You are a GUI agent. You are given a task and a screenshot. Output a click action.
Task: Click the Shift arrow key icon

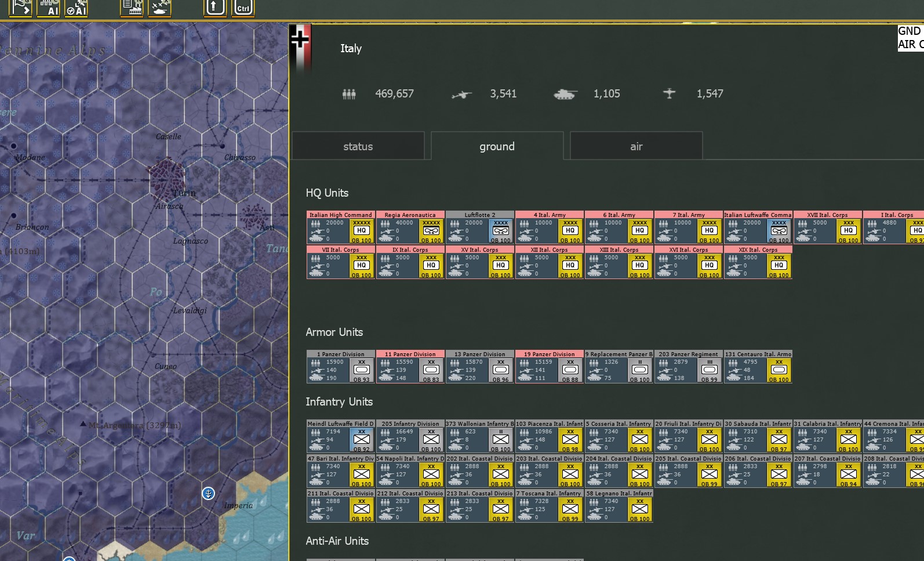214,8
